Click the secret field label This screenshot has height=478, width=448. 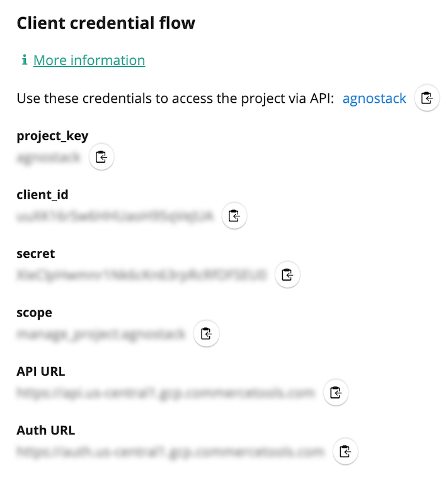(36, 254)
